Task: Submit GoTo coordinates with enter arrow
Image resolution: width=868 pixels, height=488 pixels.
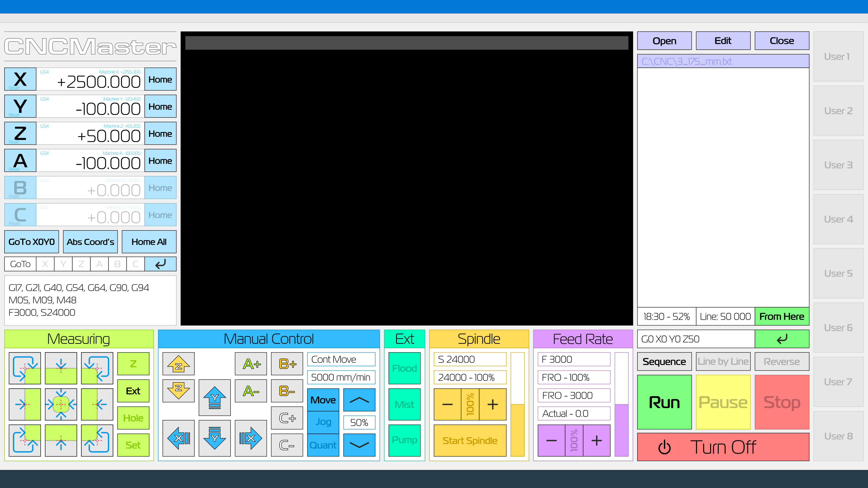Action: [x=160, y=264]
